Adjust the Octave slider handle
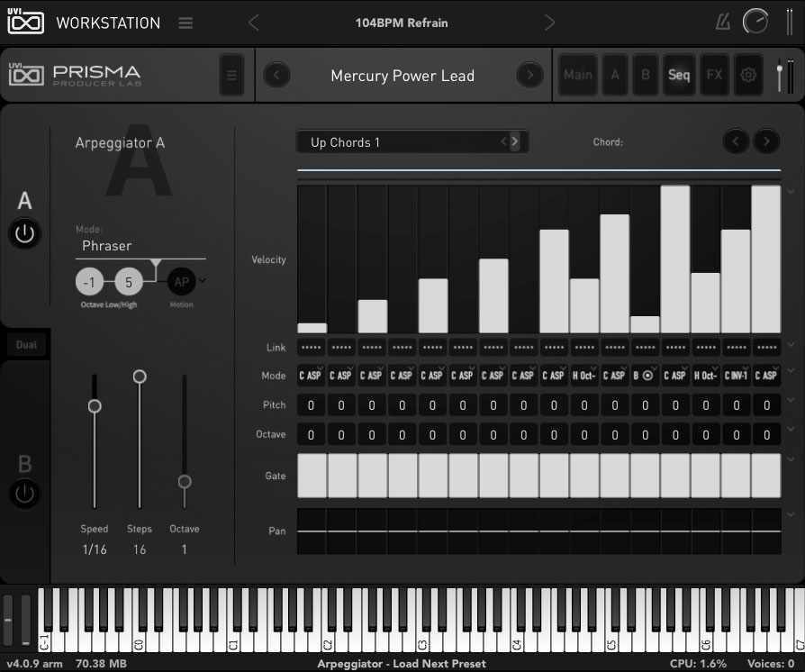The height and width of the screenshot is (672, 805). (185, 481)
